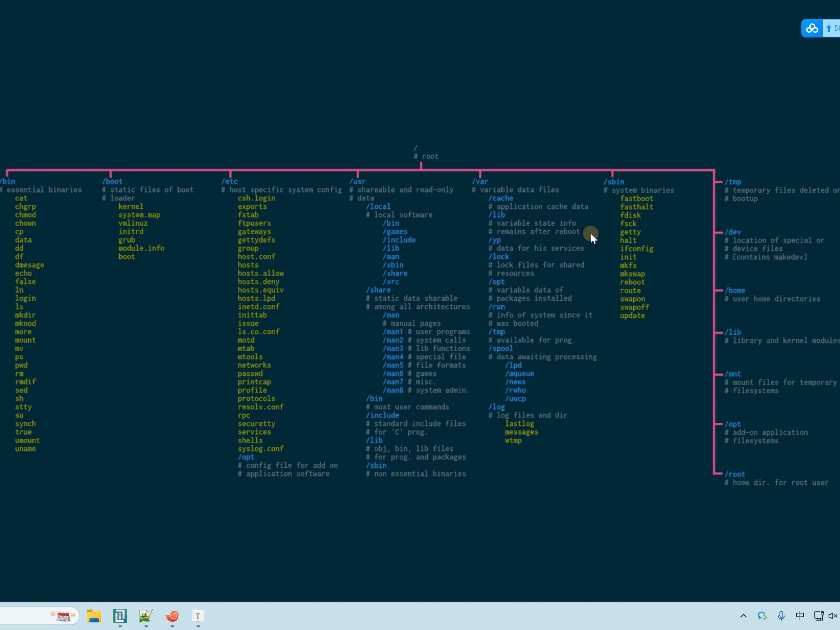Click the '/yp' directory entry
The width and height of the screenshot is (840, 630).
[495, 240]
